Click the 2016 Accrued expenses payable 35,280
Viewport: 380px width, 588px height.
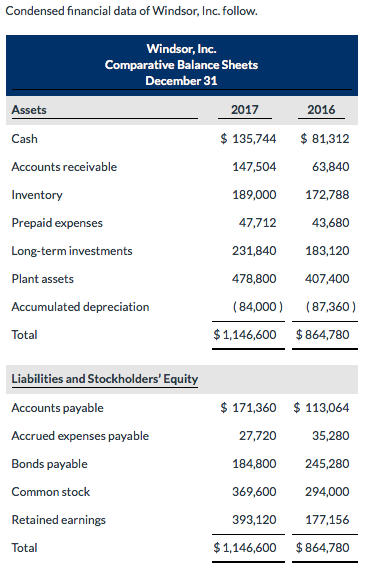point(330,436)
